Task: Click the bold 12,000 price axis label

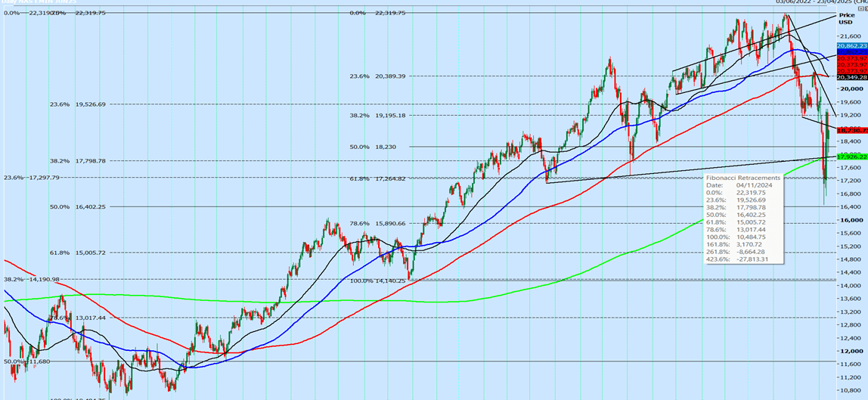Action: [850, 351]
